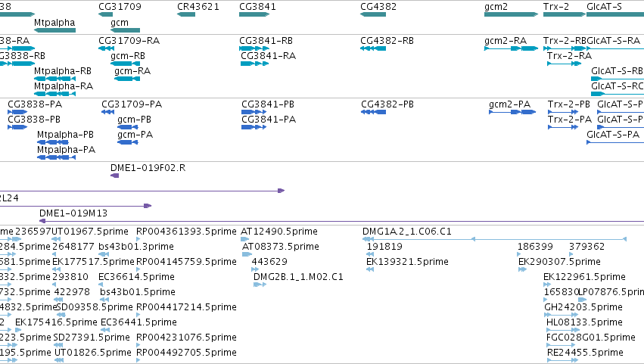Click the GlcAT-S-PA protein feature
Image resolution: width=644 pixels, height=364 pixels.
[x=615, y=142]
